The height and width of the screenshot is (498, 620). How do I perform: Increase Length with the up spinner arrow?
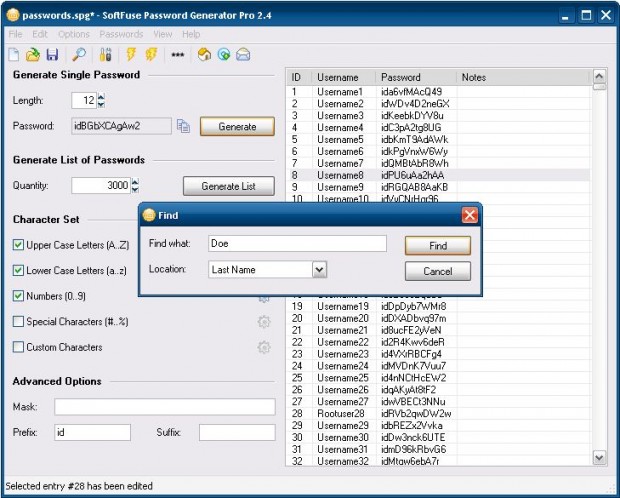click(x=101, y=96)
